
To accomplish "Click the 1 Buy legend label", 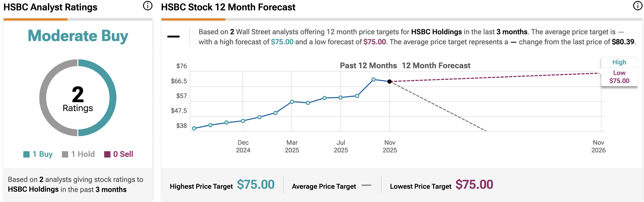I will (43, 154).
